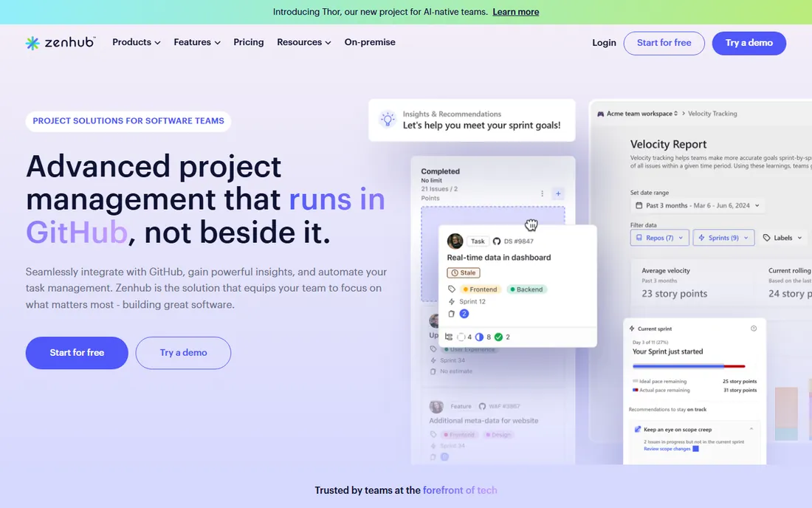Click the info icon on Current sprint card

tap(754, 329)
